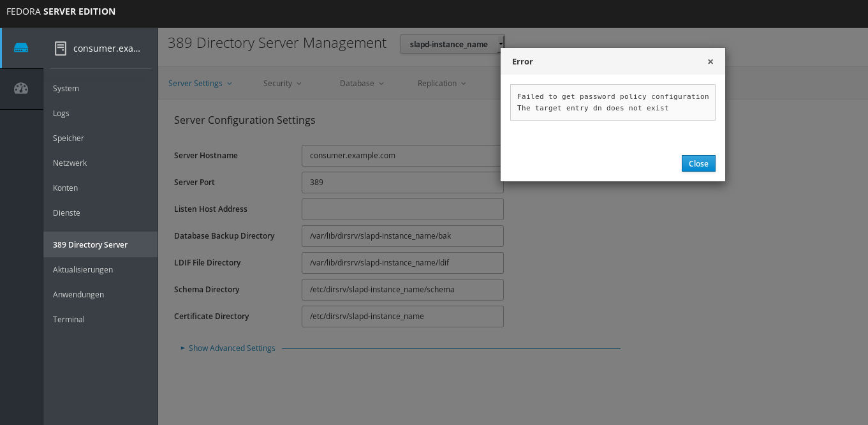Click the Certificate Directory field

(x=402, y=317)
